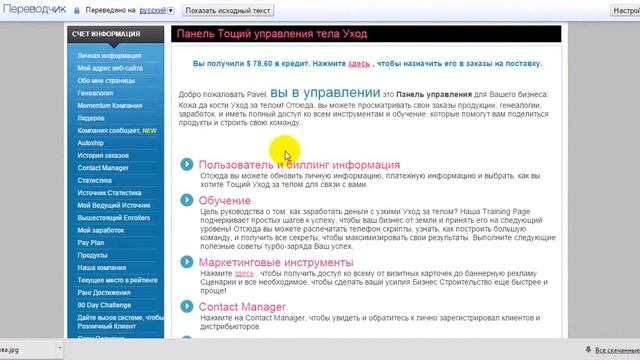Open Ранг Достижения in sidebar
This screenshot has height=360, width=640.
click(104, 293)
